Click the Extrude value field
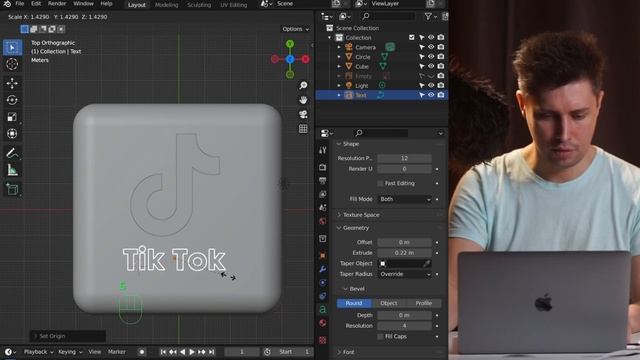640x360 pixels. pos(404,253)
